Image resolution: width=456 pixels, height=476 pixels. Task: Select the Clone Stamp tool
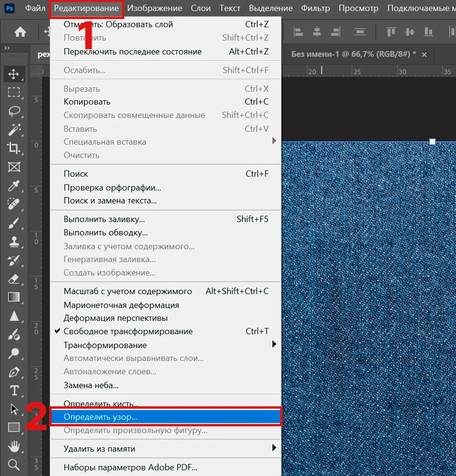point(14,241)
